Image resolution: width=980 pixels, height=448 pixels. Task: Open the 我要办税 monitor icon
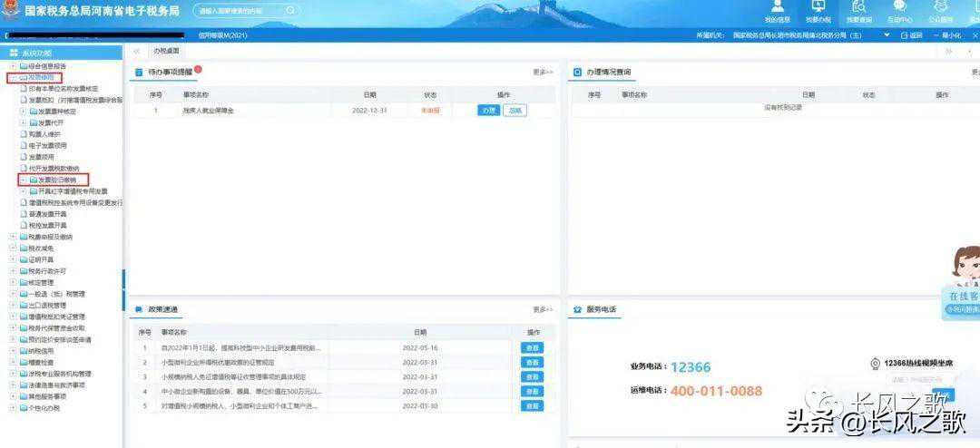818,9
